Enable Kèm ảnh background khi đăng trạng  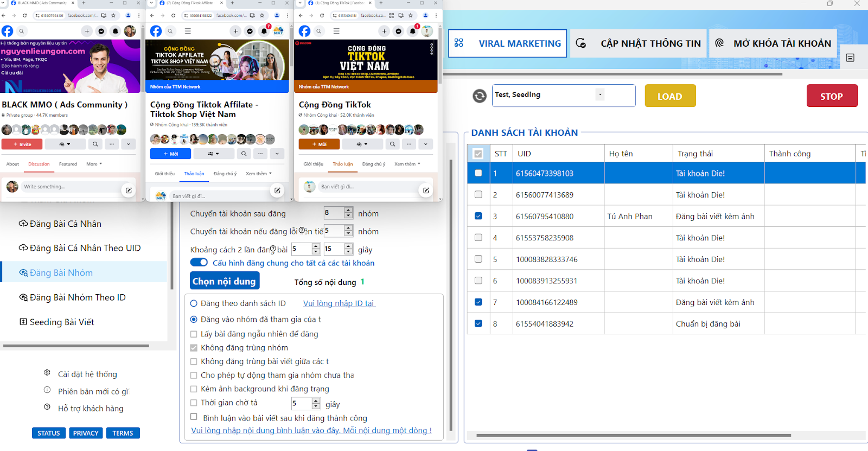(x=194, y=389)
